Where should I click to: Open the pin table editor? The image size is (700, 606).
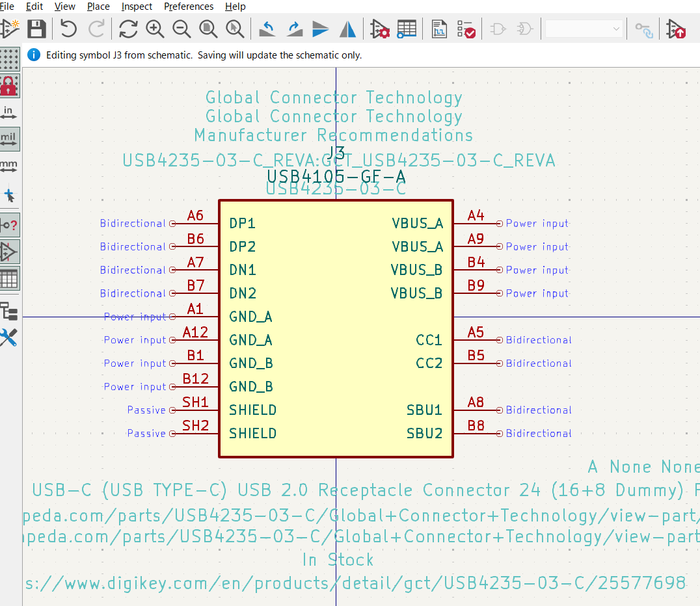407,29
